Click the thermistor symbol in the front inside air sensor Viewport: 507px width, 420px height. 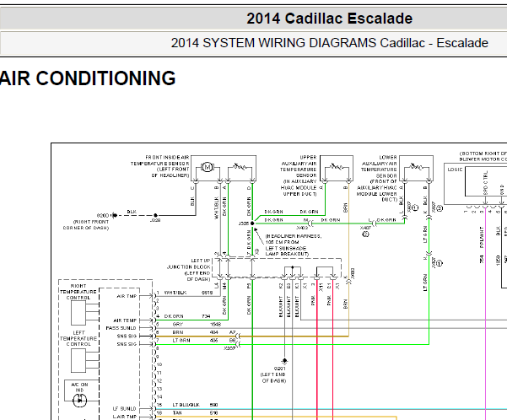(x=240, y=167)
